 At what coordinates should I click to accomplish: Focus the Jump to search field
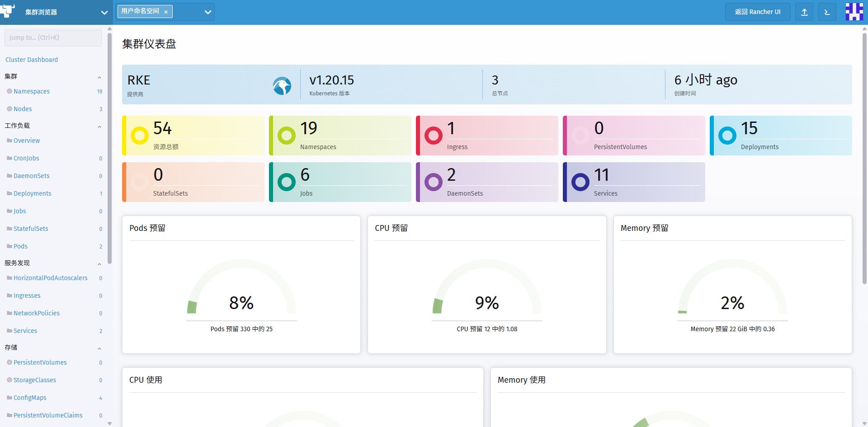(x=53, y=38)
